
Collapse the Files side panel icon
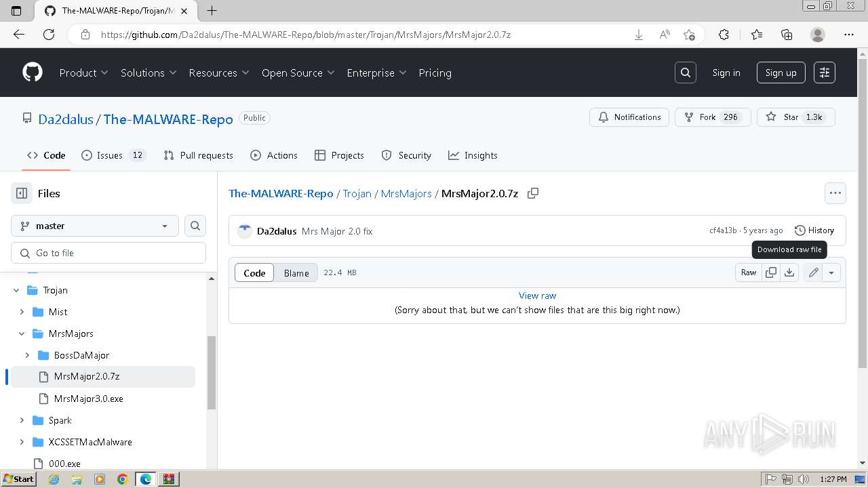point(22,193)
